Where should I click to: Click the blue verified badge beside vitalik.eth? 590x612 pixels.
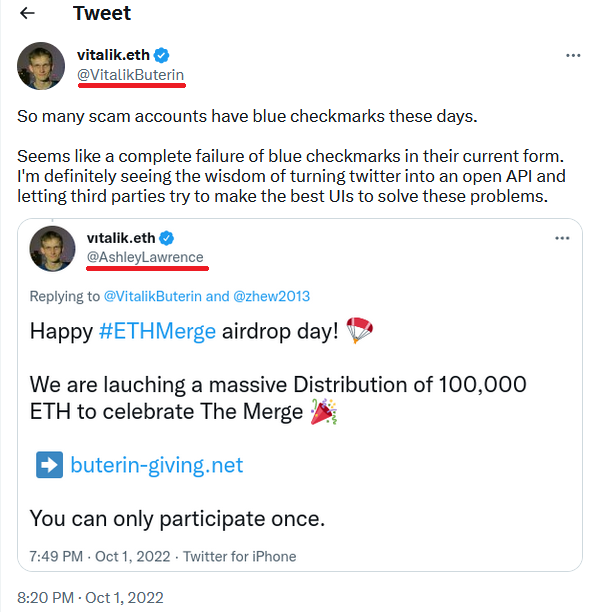pyautogui.click(x=162, y=55)
